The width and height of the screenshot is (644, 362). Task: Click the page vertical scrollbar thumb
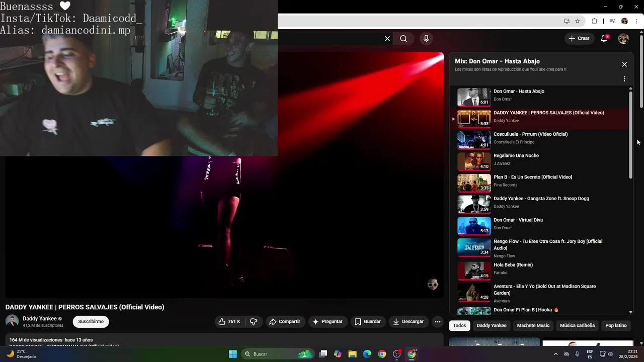[x=641, y=71]
